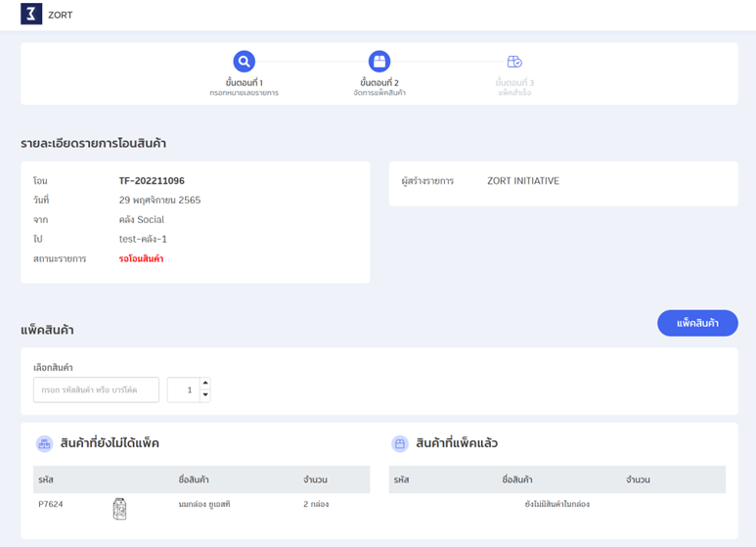Viewport: 756px width, 547px height.
Task: Select product row code P7624
Action: click(x=51, y=505)
